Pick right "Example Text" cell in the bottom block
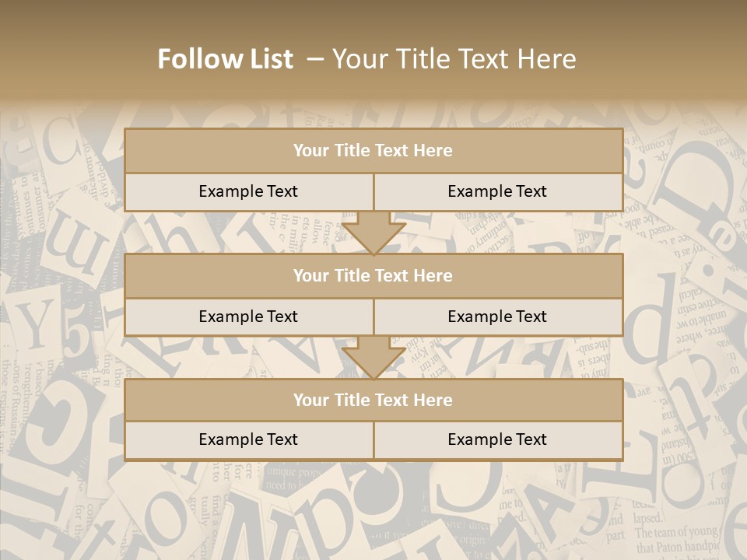Image resolution: width=747 pixels, height=560 pixels. click(497, 439)
